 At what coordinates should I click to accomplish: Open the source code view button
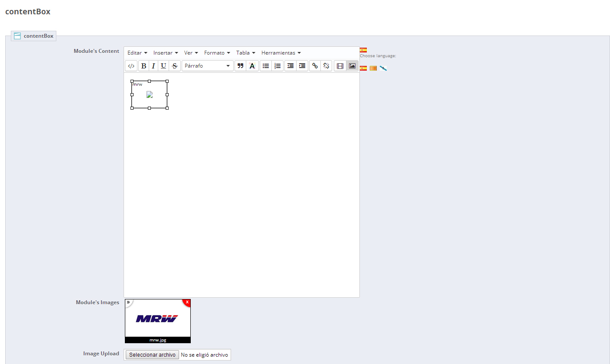[131, 66]
